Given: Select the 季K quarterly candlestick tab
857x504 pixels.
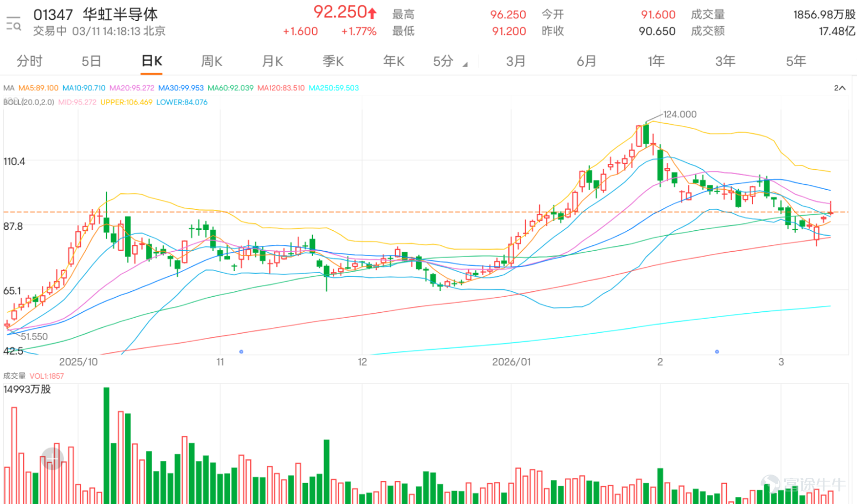Looking at the screenshot, I should (x=333, y=62).
